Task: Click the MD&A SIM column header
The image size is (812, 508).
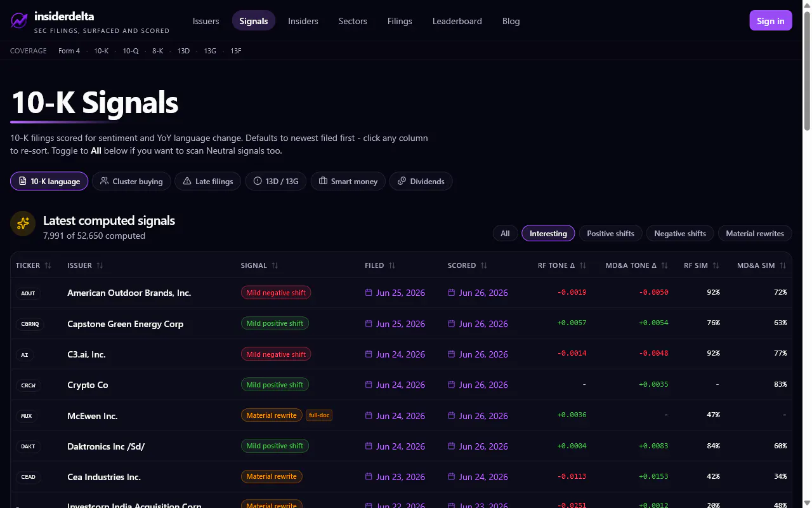Action: pos(762,265)
